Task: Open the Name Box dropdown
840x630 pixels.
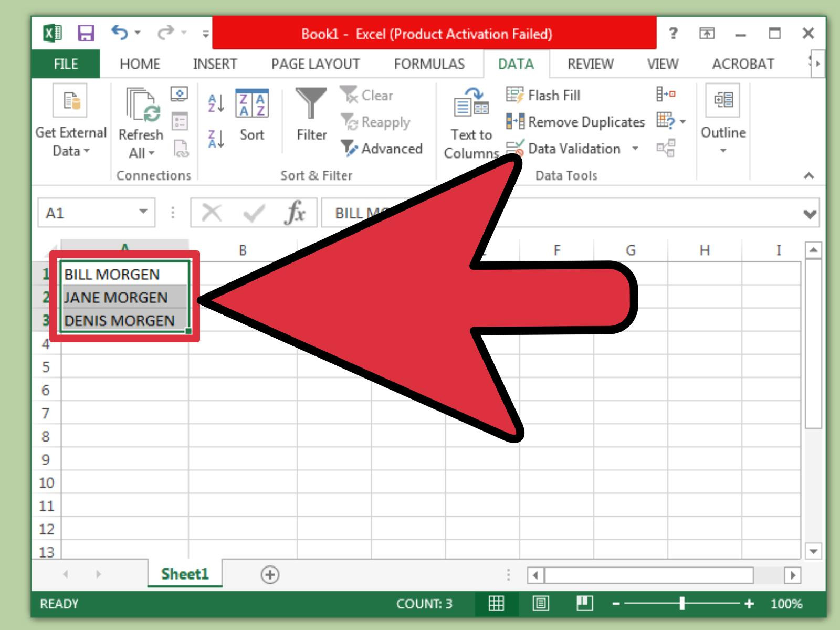Action: click(x=143, y=212)
